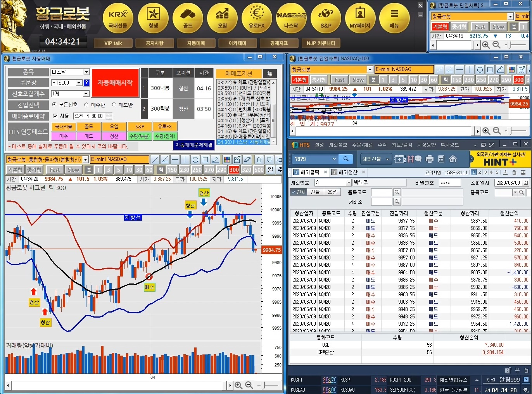532x394 pixels.
Task: Open the 항셍 market icon
Action: [153, 18]
